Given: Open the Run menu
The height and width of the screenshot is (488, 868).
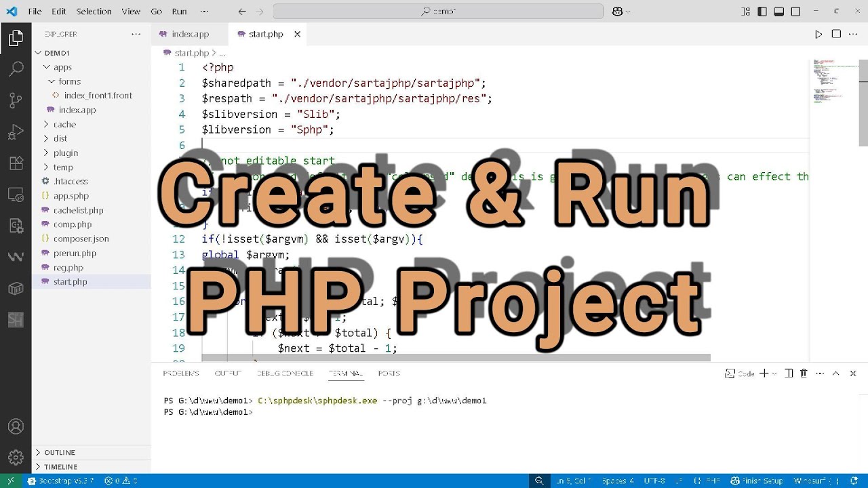Looking at the screenshot, I should (179, 12).
